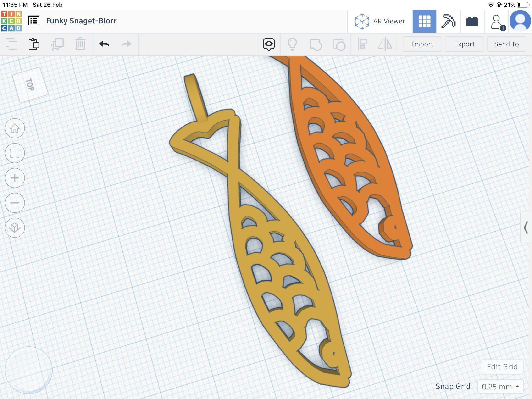
Task: Duplicate and repeat the selected shape
Action: tap(57, 44)
